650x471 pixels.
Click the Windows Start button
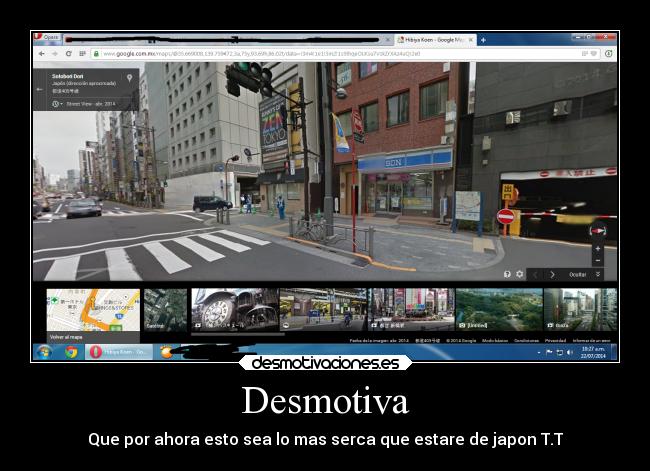click(x=43, y=352)
